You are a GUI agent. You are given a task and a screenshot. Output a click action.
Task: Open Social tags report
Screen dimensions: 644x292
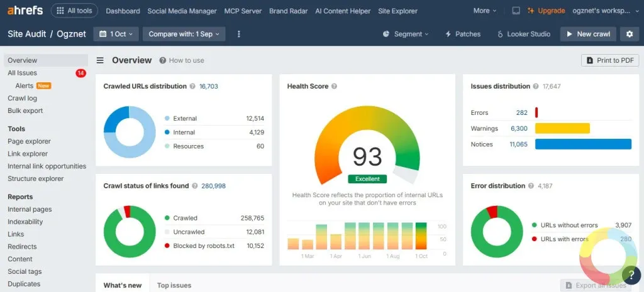click(x=25, y=271)
